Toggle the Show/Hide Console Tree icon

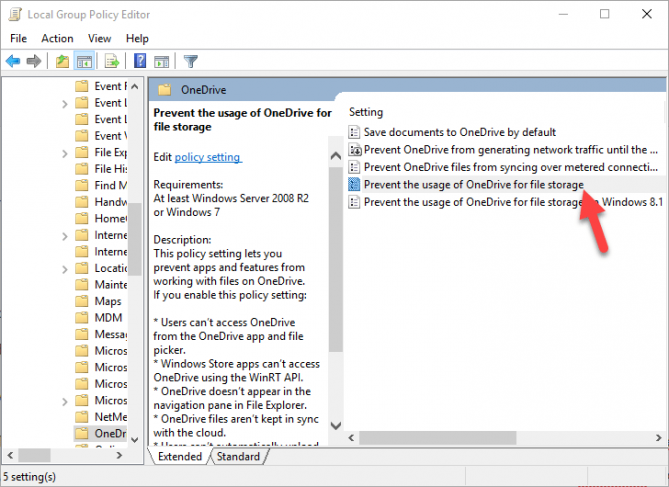click(84, 61)
